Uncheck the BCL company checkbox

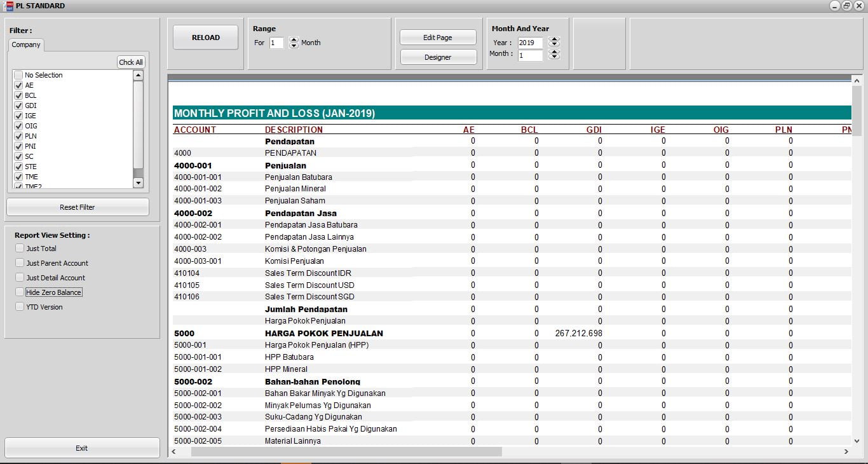pos(18,95)
